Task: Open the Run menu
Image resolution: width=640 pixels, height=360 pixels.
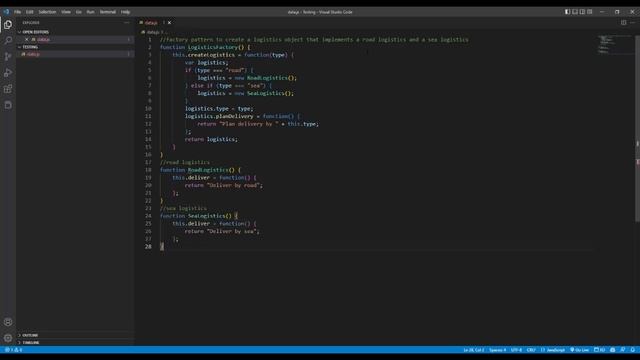Action: coord(91,12)
